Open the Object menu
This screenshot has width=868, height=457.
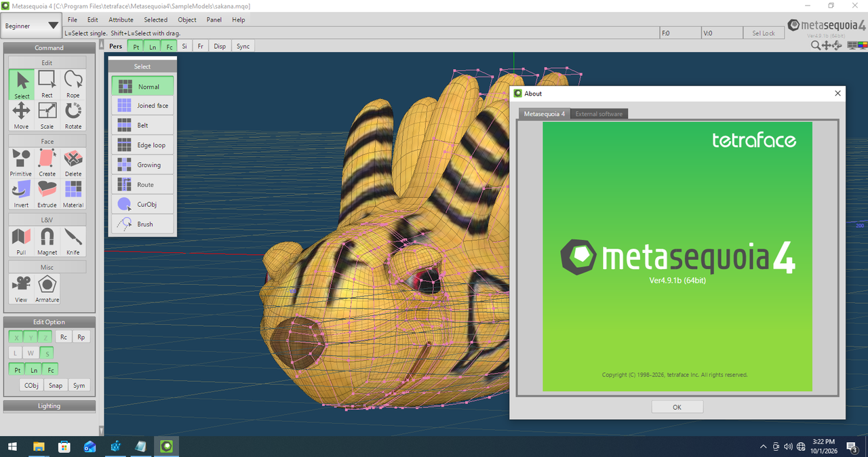pyautogui.click(x=186, y=20)
